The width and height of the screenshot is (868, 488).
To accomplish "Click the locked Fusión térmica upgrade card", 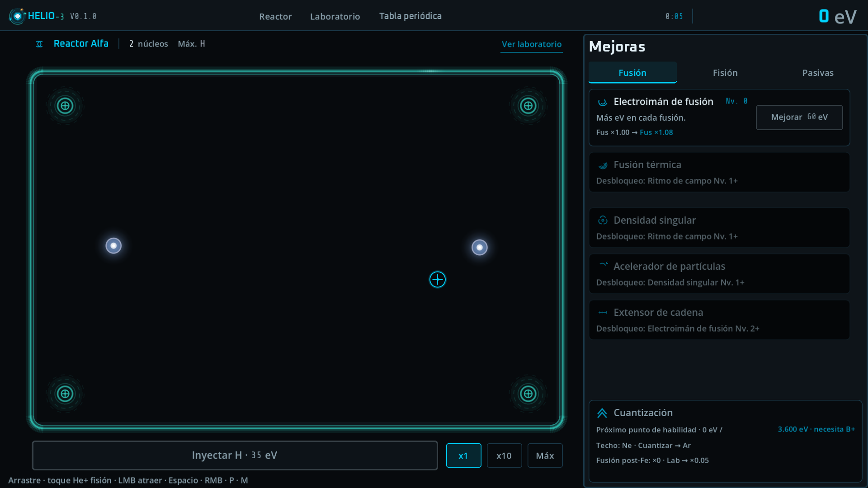I will [x=719, y=172].
